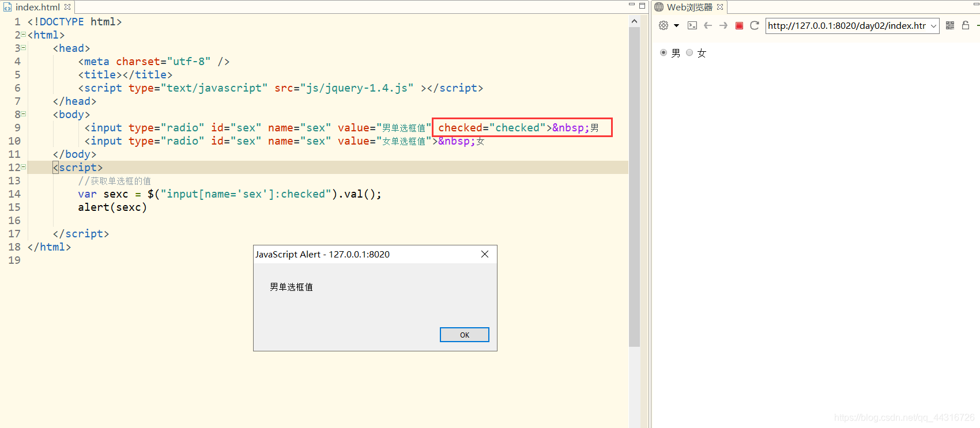This screenshot has width=980, height=428.
Task: Click the editor scrollbar up arrow
Action: point(634,21)
